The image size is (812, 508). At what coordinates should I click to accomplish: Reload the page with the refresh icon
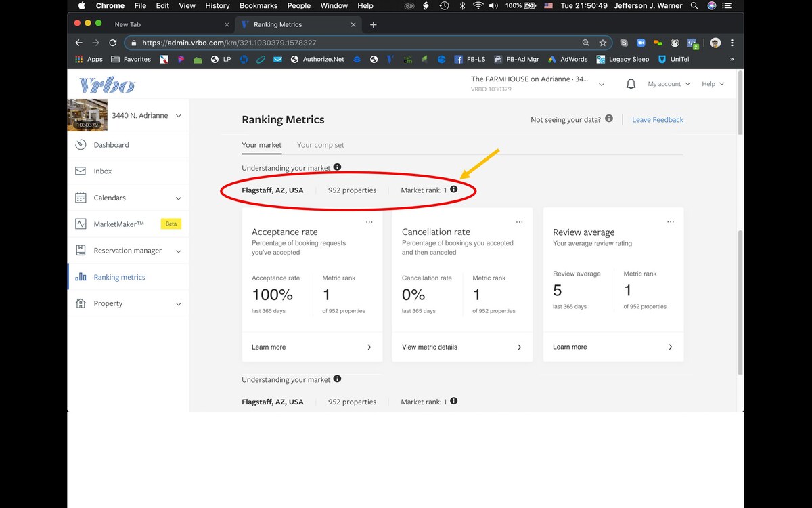pyautogui.click(x=112, y=43)
